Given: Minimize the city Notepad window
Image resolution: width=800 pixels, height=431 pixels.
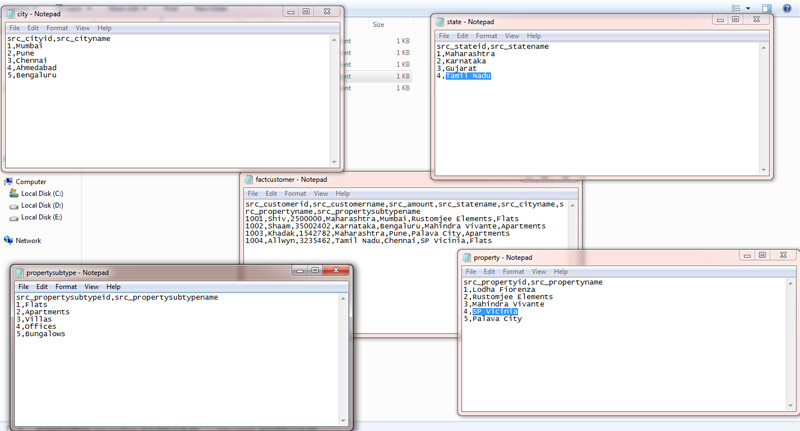Looking at the screenshot, I should (291, 12).
